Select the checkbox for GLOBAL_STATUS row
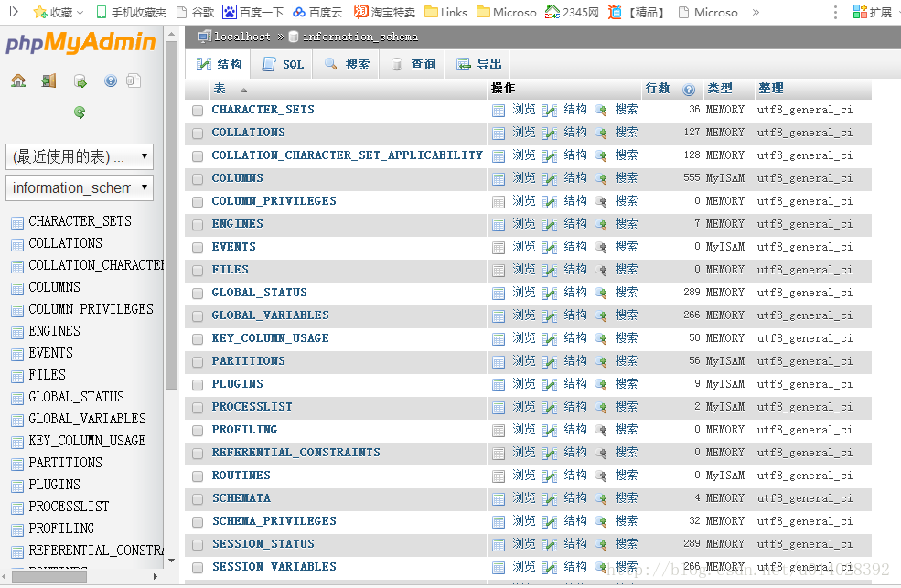The width and height of the screenshot is (901, 588). click(x=197, y=292)
